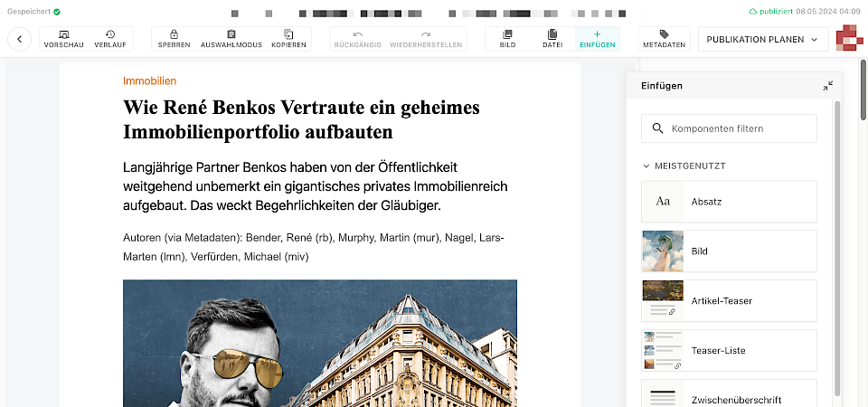Open the Verlauf history
Screen dimensions: 868x407
(109, 39)
